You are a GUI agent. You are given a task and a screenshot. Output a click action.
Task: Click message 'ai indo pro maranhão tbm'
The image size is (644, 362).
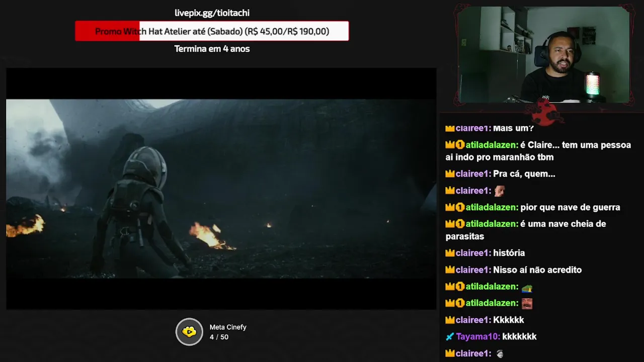click(x=500, y=157)
